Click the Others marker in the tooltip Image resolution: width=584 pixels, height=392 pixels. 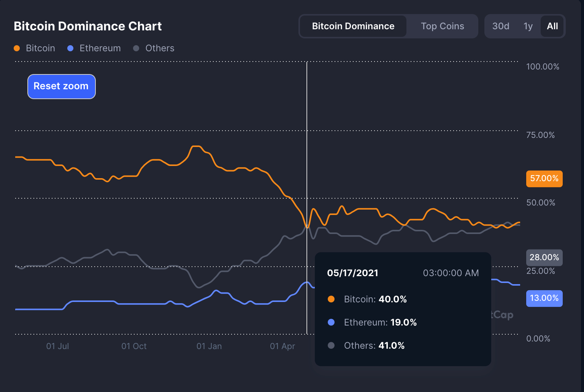(331, 345)
